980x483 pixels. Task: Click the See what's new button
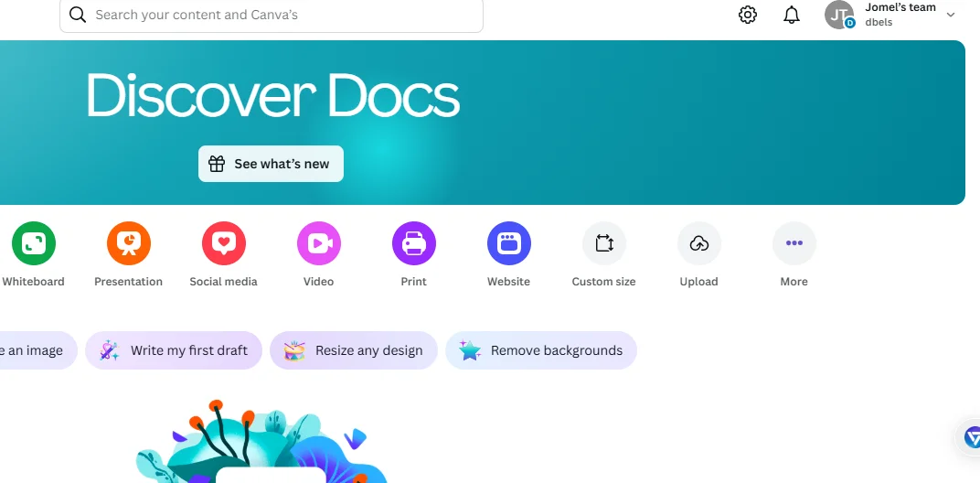(271, 164)
